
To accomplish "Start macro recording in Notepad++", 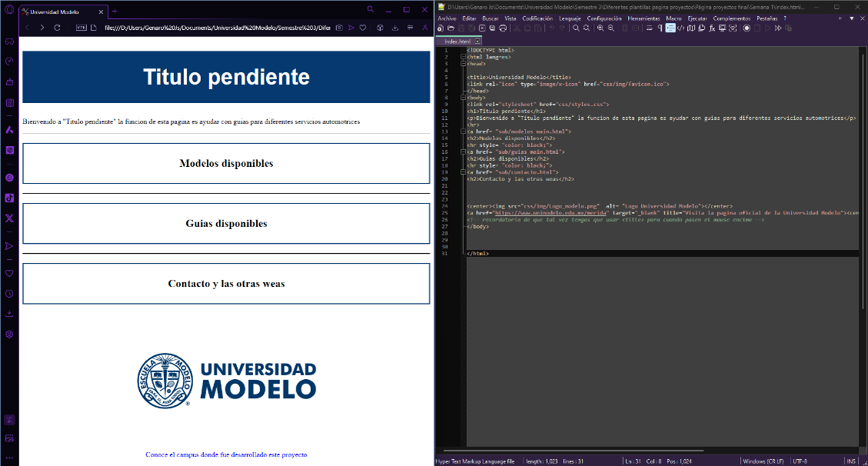I will [746, 28].
